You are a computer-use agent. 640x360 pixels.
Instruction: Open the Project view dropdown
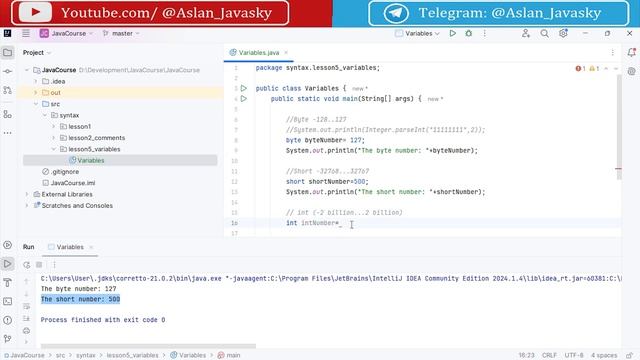click(37, 52)
